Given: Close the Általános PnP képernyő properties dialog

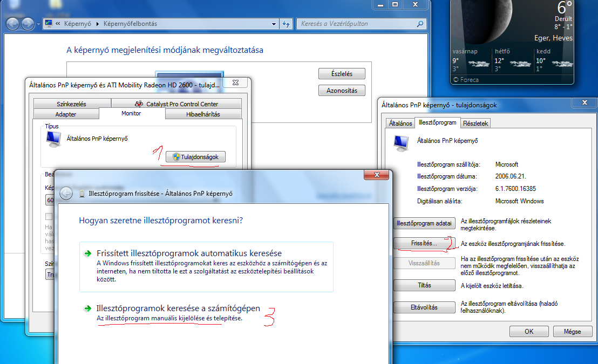Looking at the screenshot, I should (x=585, y=102).
